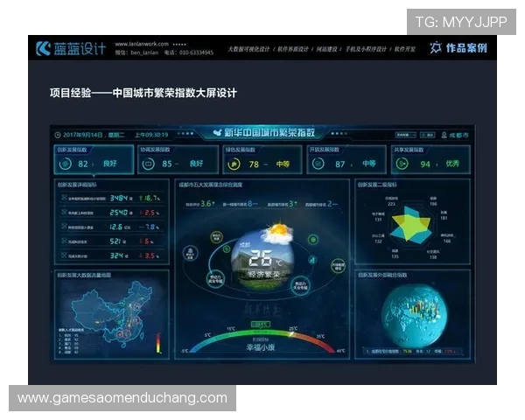
Task: Click the radar chart in 创新发展二级指标 panel
Action: click(x=412, y=224)
